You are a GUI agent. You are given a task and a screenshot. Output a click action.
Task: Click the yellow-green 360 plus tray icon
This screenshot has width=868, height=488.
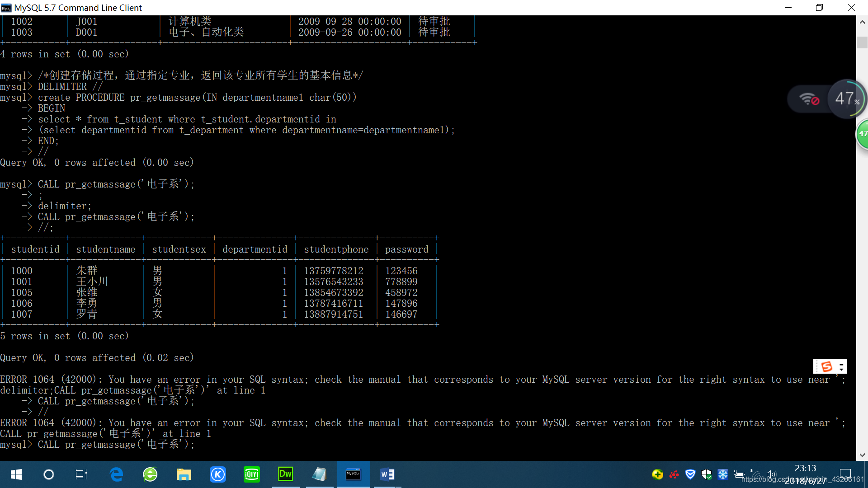tap(658, 474)
